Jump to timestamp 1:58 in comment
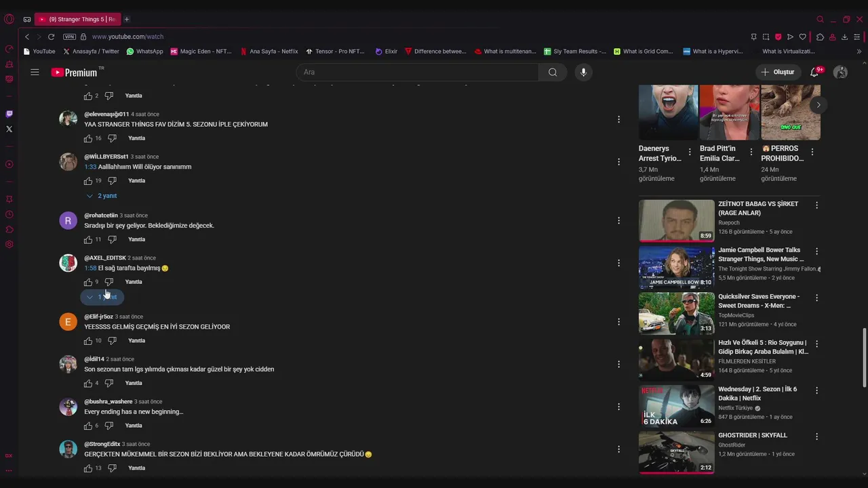This screenshot has height=488, width=868. pyautogui.click(x=90, y=268)
